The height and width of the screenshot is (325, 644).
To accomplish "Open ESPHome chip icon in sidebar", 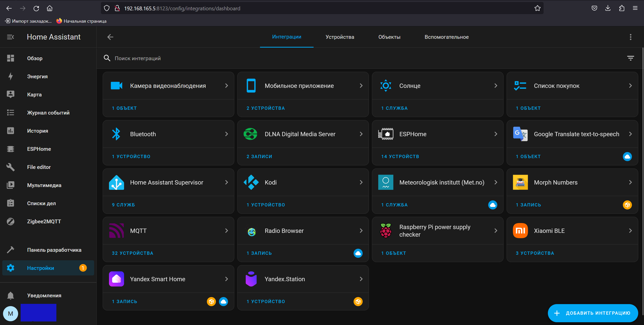I will click(10, 149).
